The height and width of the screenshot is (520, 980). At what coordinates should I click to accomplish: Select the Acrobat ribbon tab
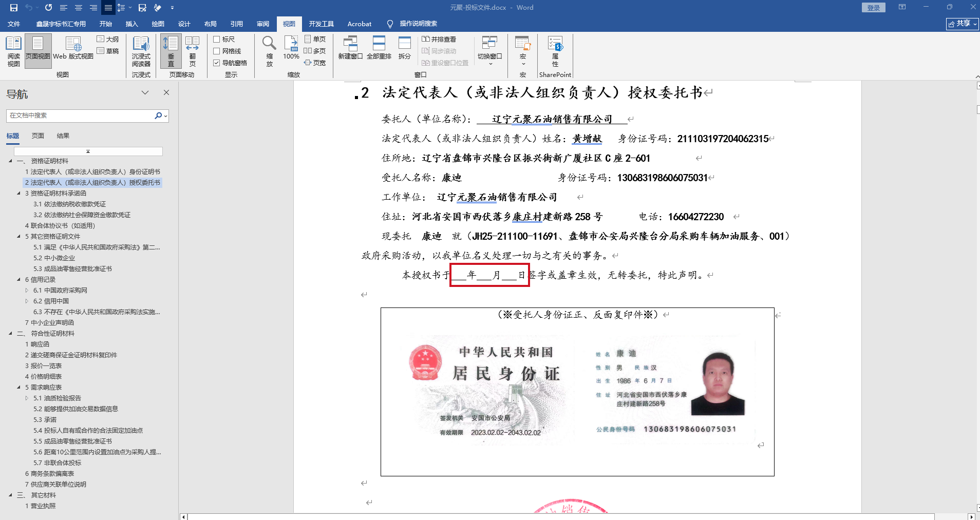[360, 24]
